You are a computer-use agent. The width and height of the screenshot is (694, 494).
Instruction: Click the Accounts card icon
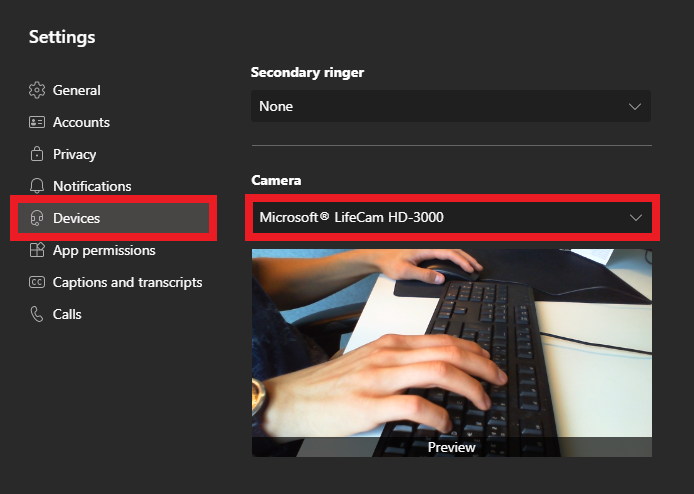[37, 122]
